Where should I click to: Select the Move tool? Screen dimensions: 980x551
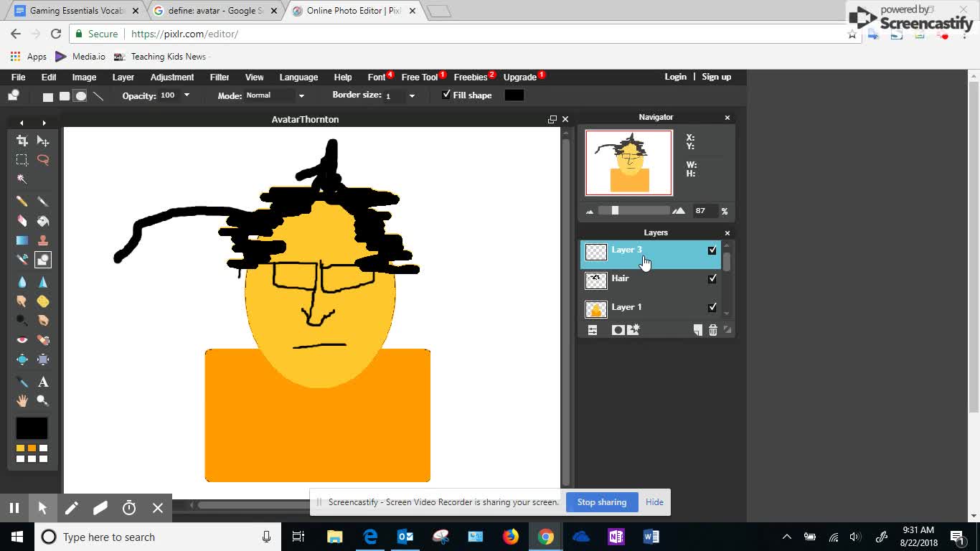point(43,141)
